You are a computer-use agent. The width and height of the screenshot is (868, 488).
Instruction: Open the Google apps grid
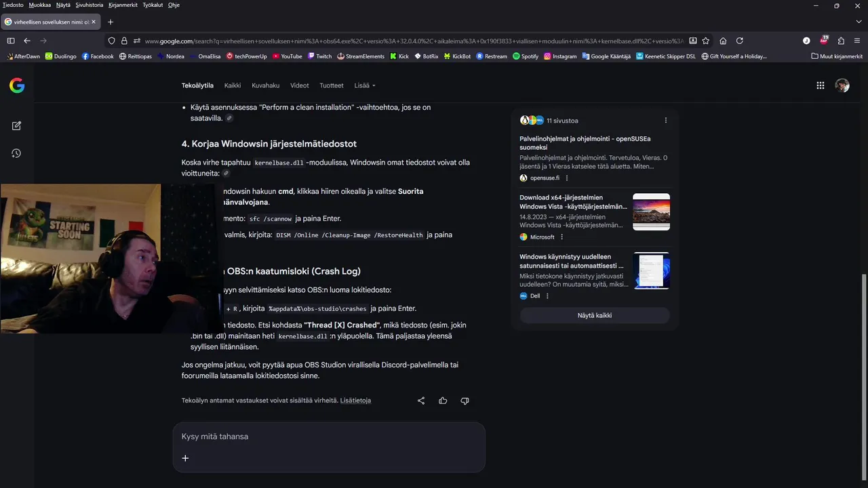(821, 85)
